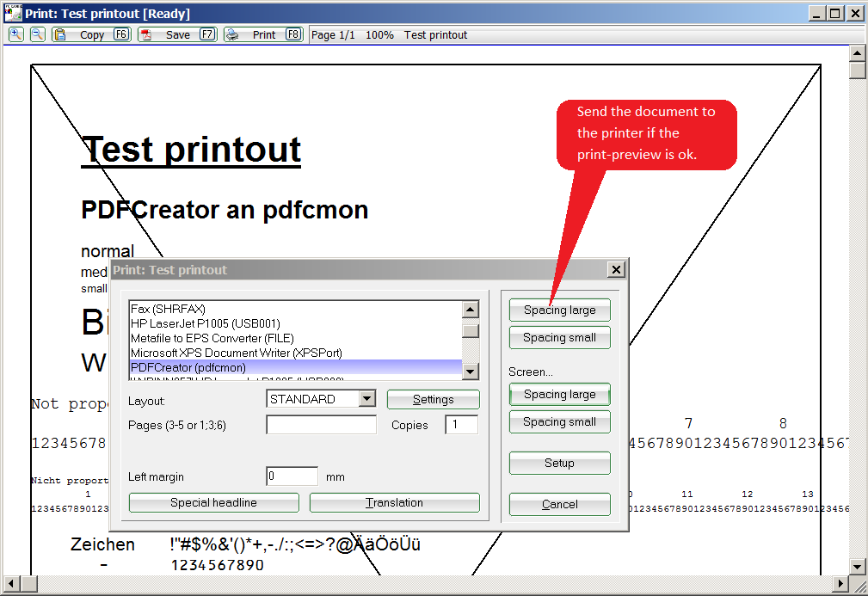Click the Copies number field
This screenshot has height=596, width=868.
(x=461, y=425)
